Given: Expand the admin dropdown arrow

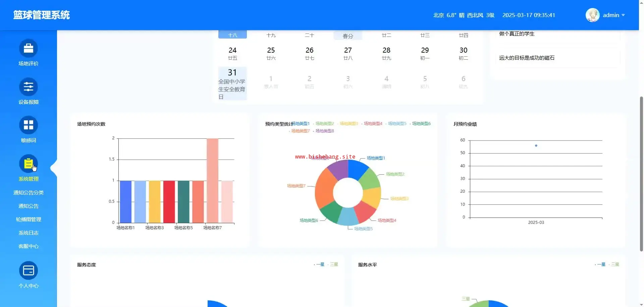Looking at the screenshot, I should [x=623, y=15].
